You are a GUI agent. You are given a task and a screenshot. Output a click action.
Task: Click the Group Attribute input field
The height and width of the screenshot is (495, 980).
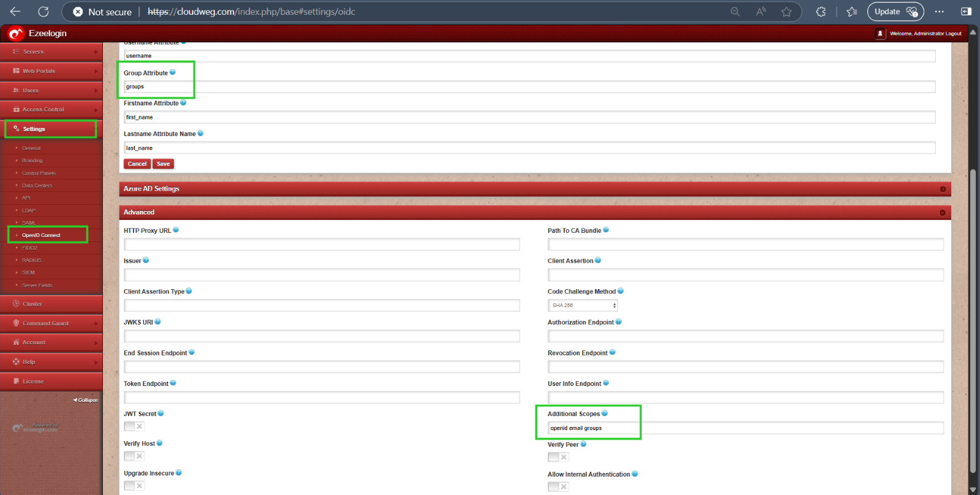click(x=530, y=86)
